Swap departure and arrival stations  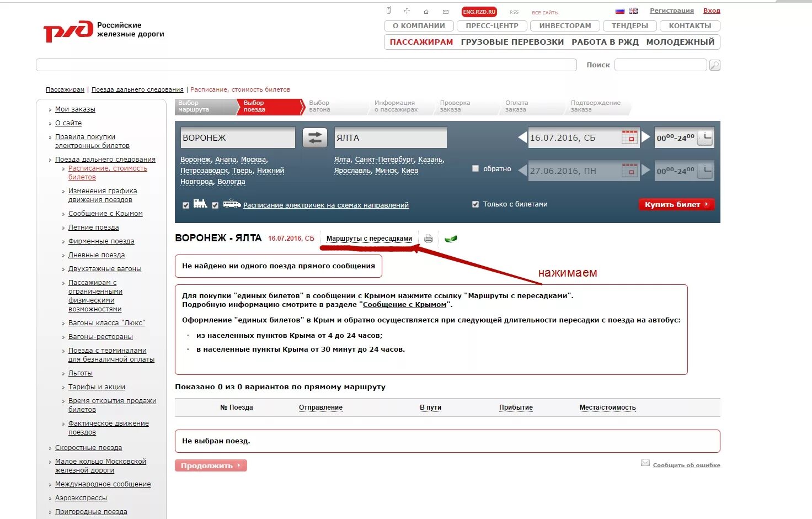coord(315,137)
